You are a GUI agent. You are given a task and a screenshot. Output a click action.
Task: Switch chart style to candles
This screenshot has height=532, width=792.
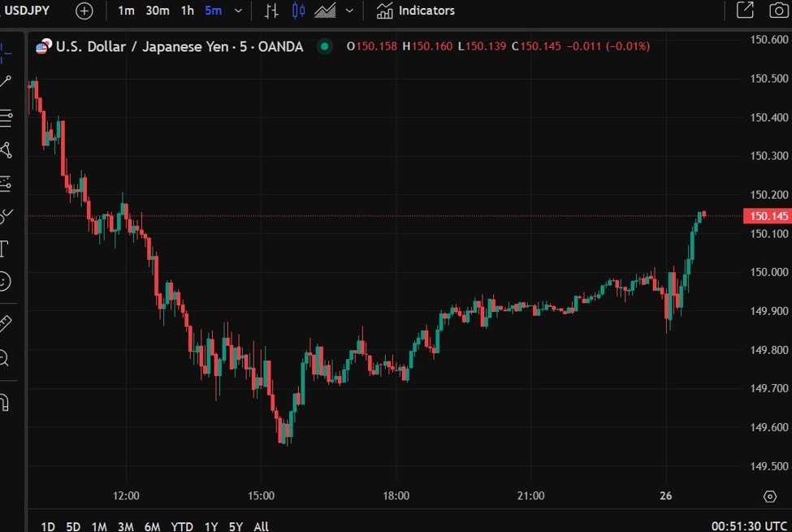coord(298,11)
